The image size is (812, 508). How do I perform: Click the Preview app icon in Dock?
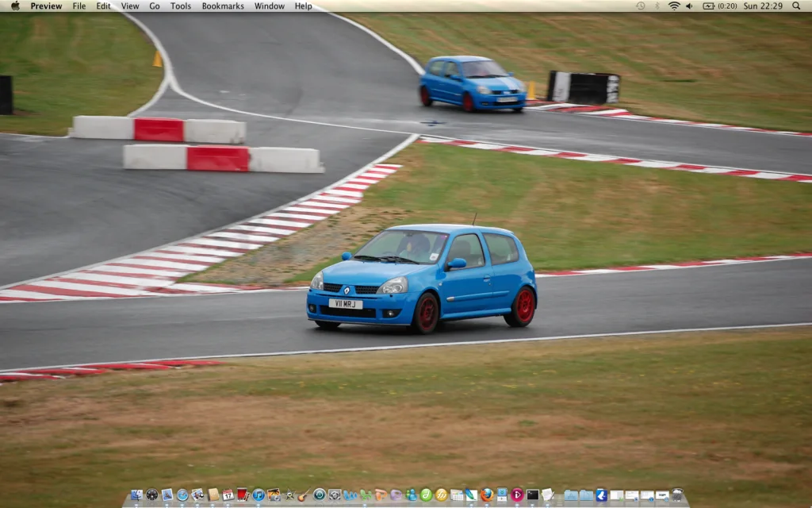click(x=167, y=495)
